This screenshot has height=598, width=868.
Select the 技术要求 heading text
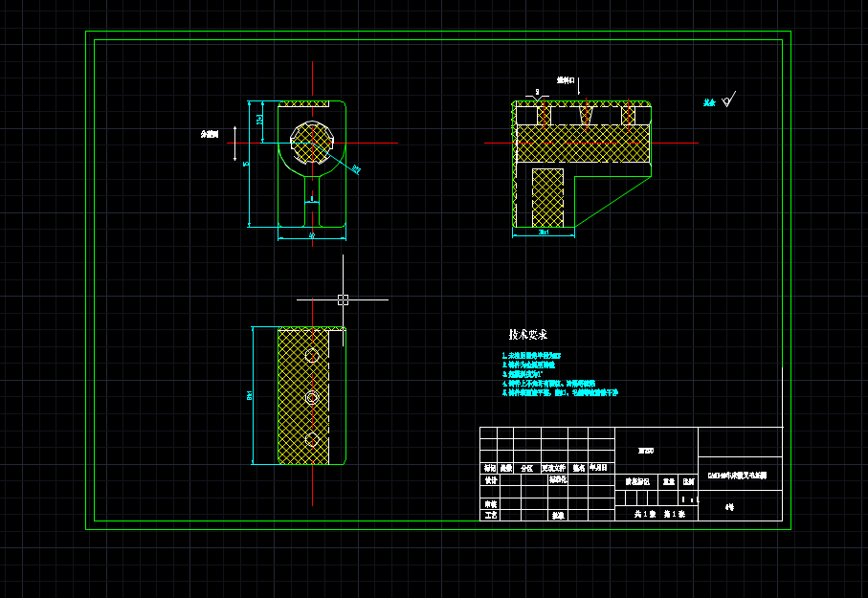(x=528, y=335)
